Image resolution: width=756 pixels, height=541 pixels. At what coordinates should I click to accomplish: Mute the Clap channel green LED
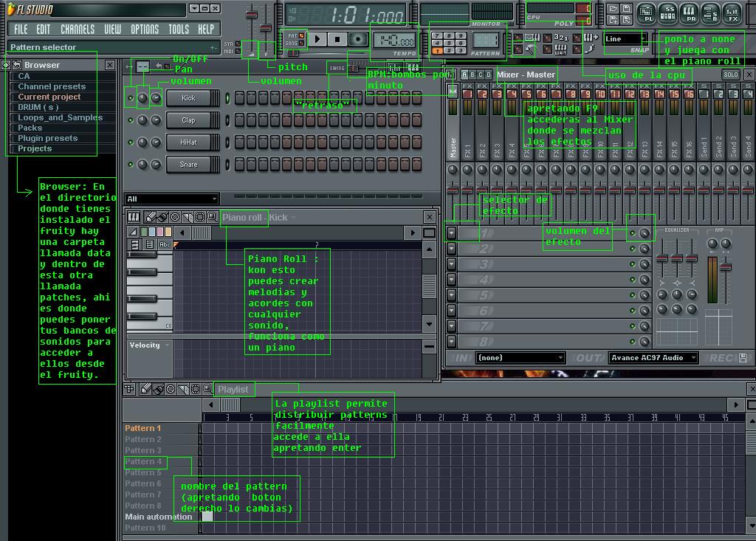tap(130, 120)
